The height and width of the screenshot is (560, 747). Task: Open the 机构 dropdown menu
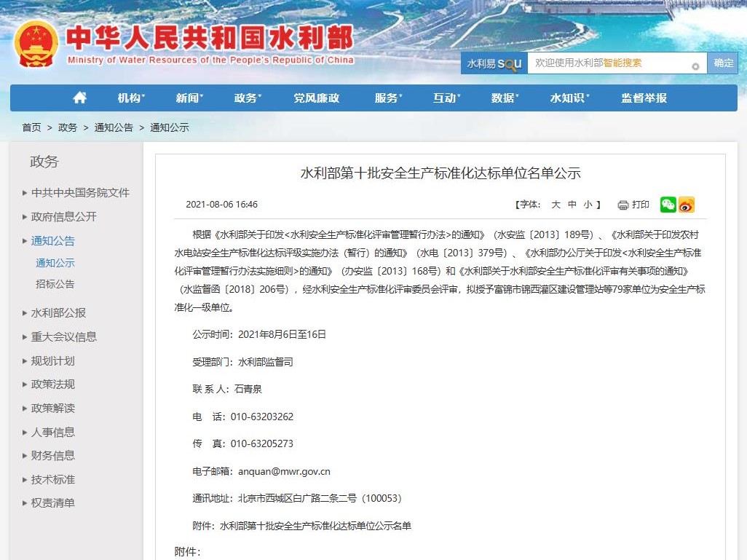click(131, 98)
